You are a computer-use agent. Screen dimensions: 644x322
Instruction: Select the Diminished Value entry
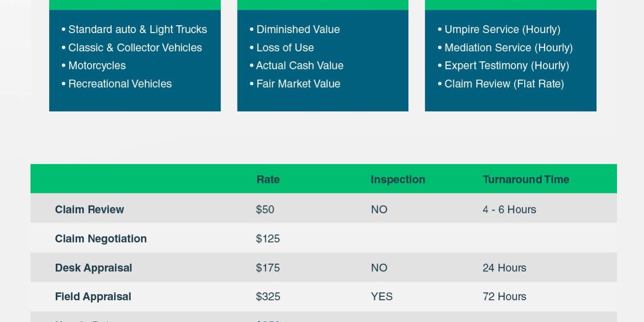point(298,29)
